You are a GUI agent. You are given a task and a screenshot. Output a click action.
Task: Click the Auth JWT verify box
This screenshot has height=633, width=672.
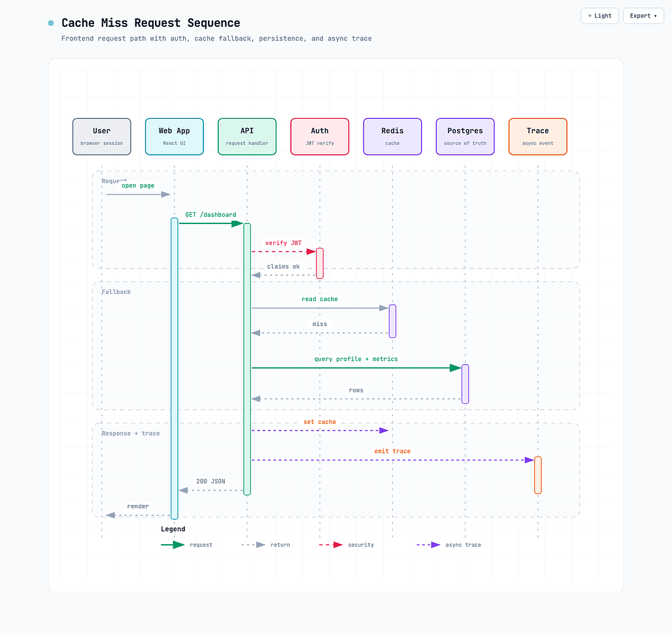coord(320,137)
